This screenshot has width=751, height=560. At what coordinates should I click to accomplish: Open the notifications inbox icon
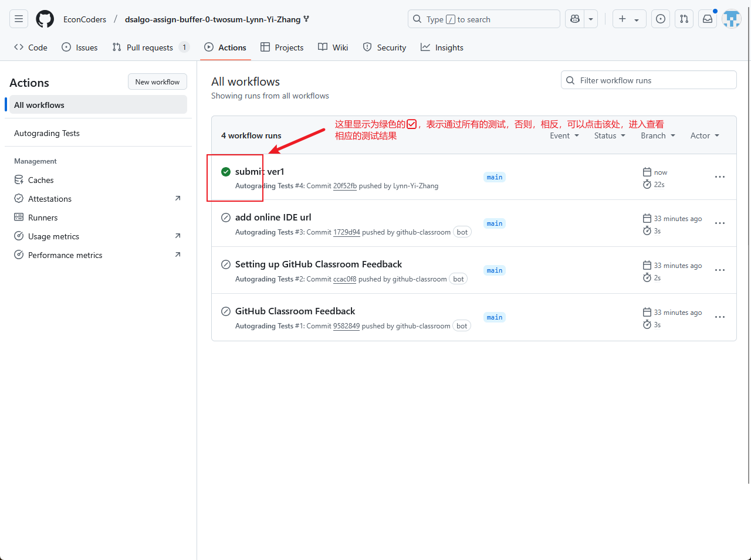click(x=708, y=19)
